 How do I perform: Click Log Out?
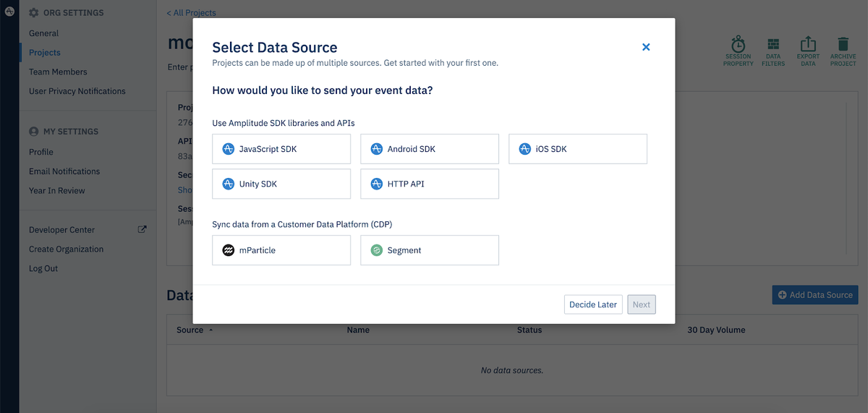coord(43,268)
